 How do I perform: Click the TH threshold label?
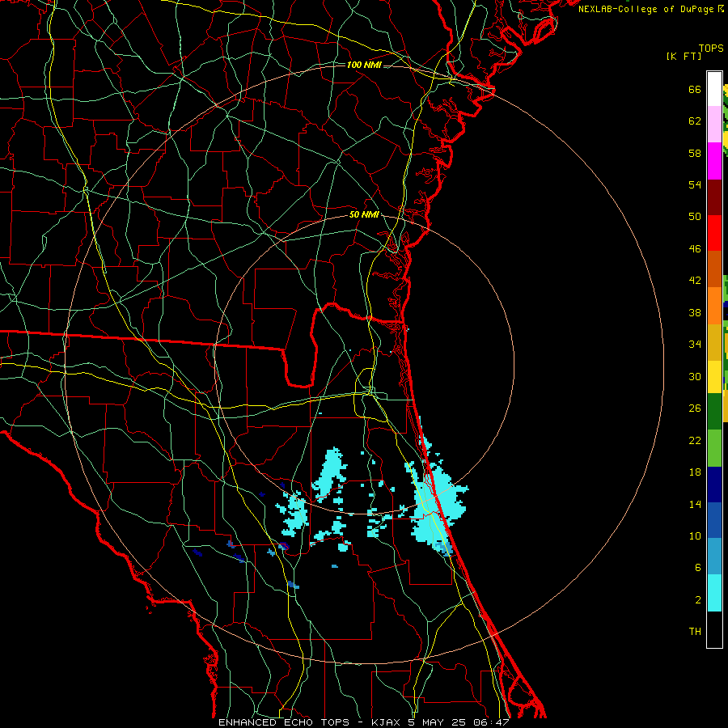pyautogui.click(x=695, y=632)
